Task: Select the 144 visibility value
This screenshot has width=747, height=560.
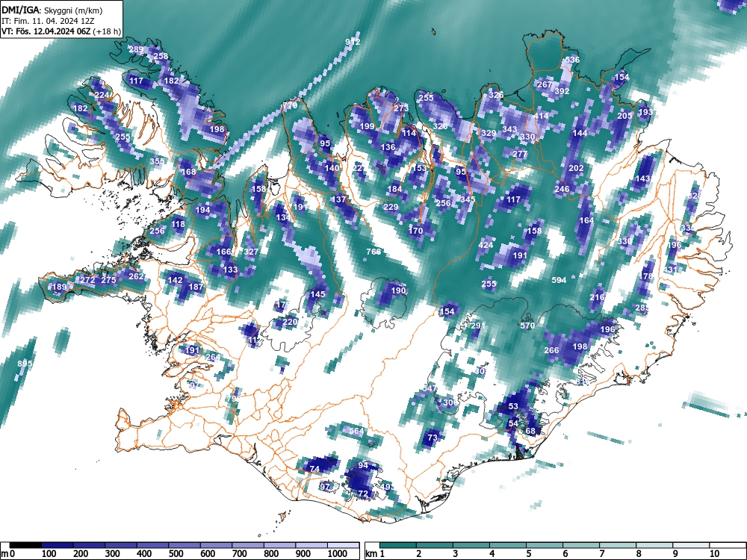Action: tap(580, 134)
